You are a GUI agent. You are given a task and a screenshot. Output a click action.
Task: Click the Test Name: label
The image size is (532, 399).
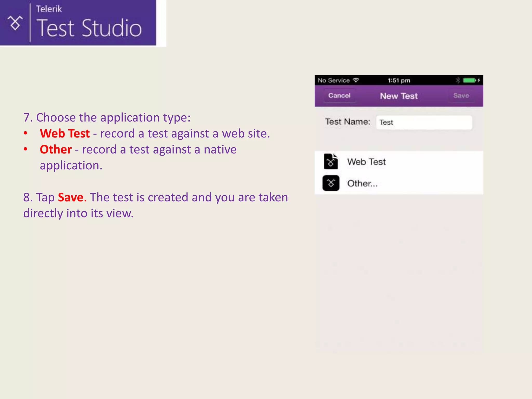point(348,122)
